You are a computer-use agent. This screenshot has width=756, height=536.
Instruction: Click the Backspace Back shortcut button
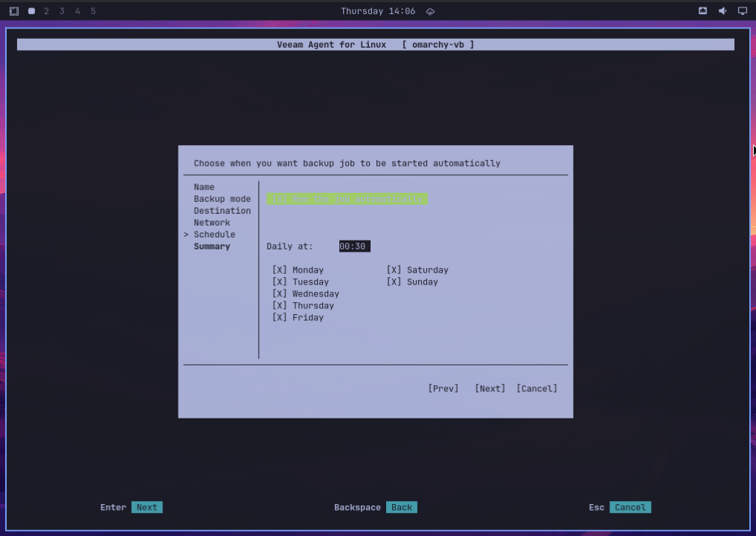[x=402, y=507]
